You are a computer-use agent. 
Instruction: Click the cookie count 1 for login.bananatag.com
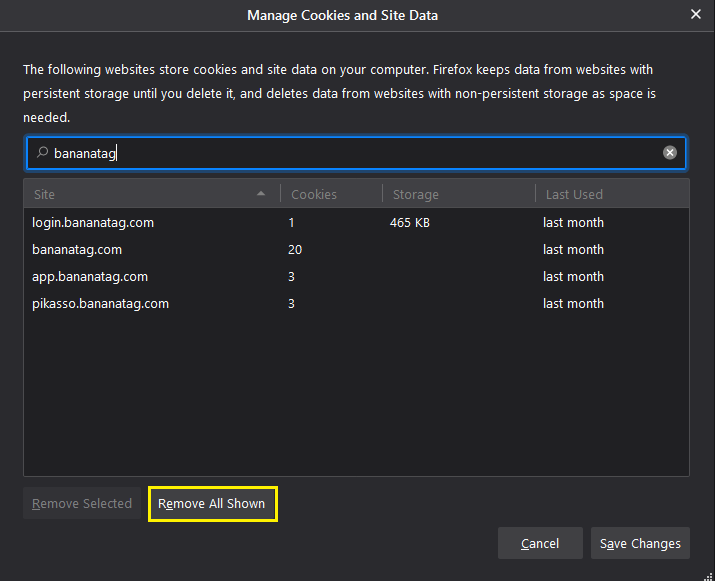click(291, 223)
